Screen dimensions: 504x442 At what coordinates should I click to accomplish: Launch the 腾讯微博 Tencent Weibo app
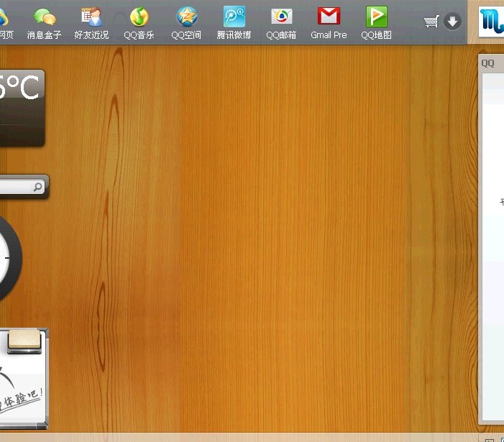234,23
